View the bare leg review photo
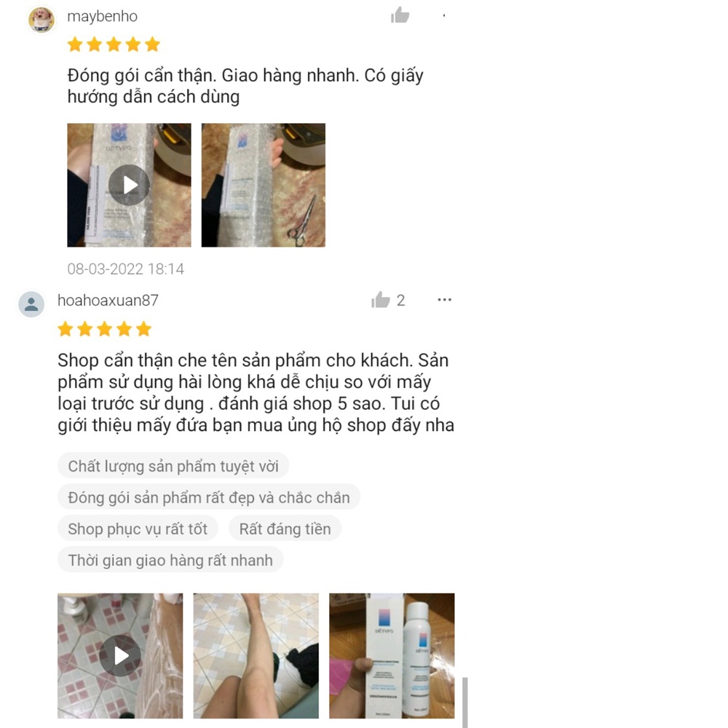This screenshot has height=728, width=728. 256,656
